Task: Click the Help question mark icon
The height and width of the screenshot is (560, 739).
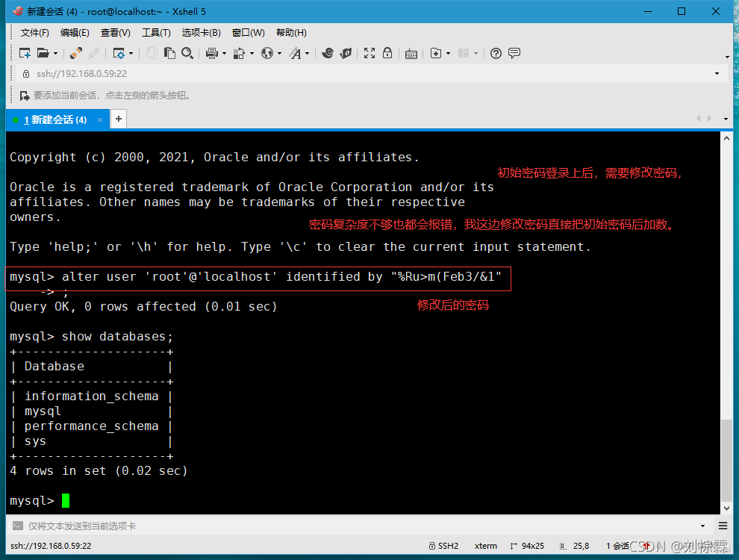Action: click(496, 53)
